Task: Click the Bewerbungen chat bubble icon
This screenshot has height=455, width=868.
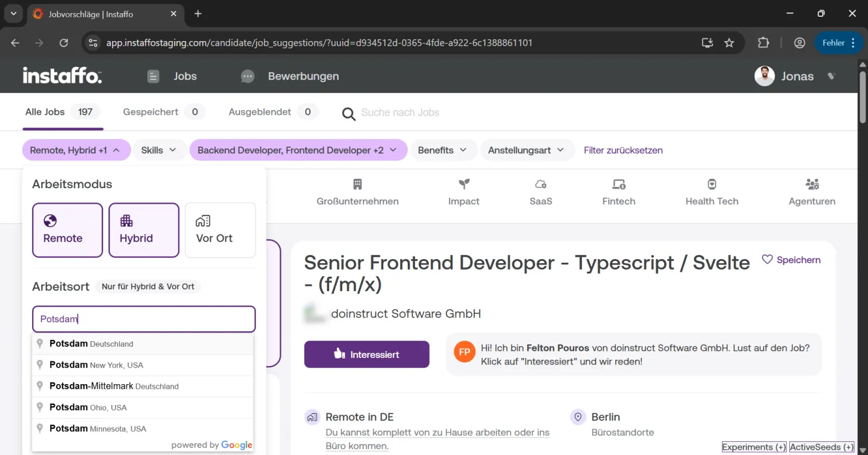Action: tap(247, 76)
